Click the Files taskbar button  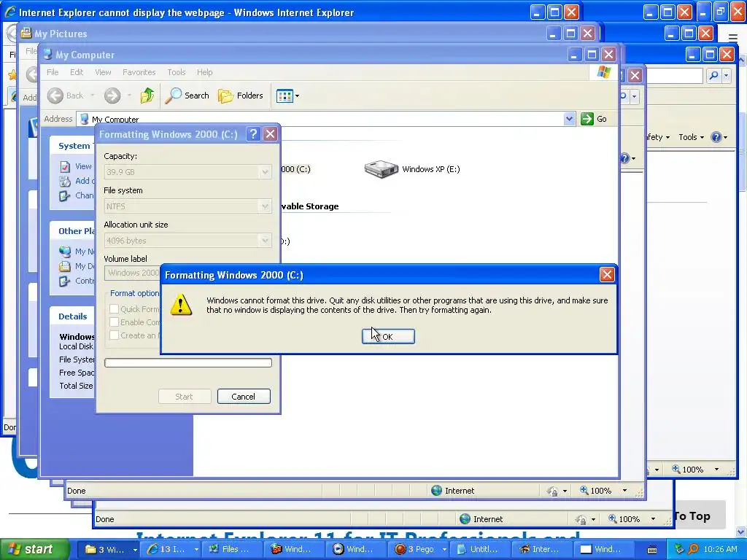click(x=233, y=549)
